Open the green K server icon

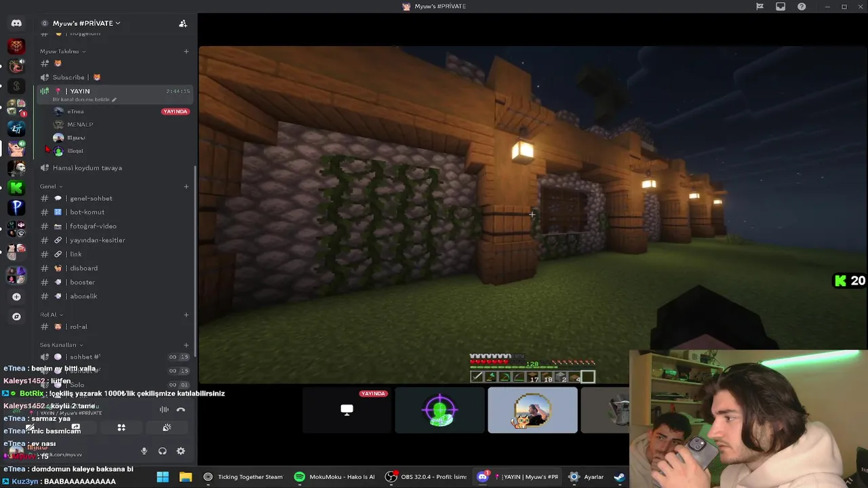[x=16, y=187]
